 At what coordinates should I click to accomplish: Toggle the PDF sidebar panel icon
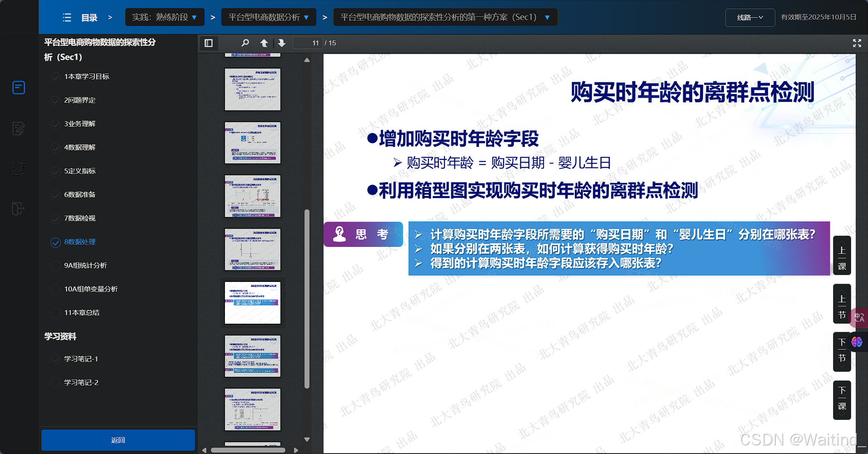pyautogui.click(x=209, y=43)
